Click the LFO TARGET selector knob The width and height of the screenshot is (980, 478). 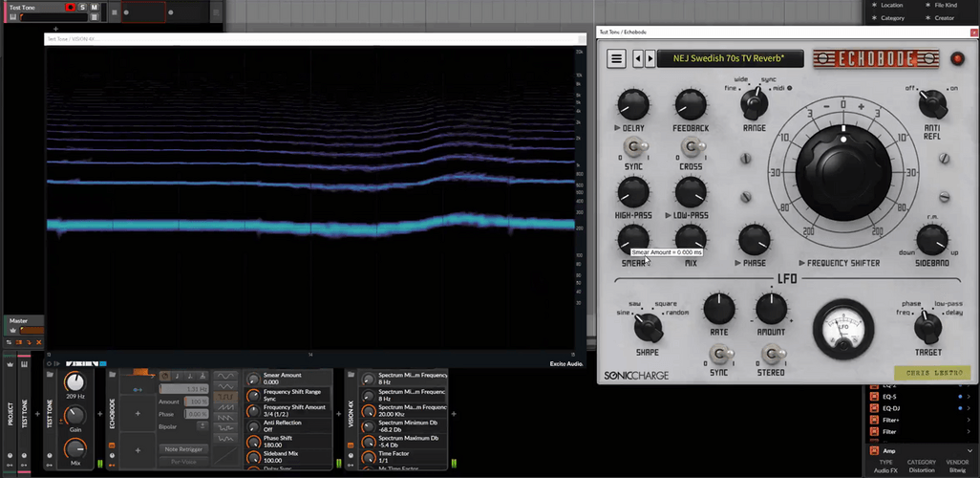pyautogui.click(x=927, y=326)
